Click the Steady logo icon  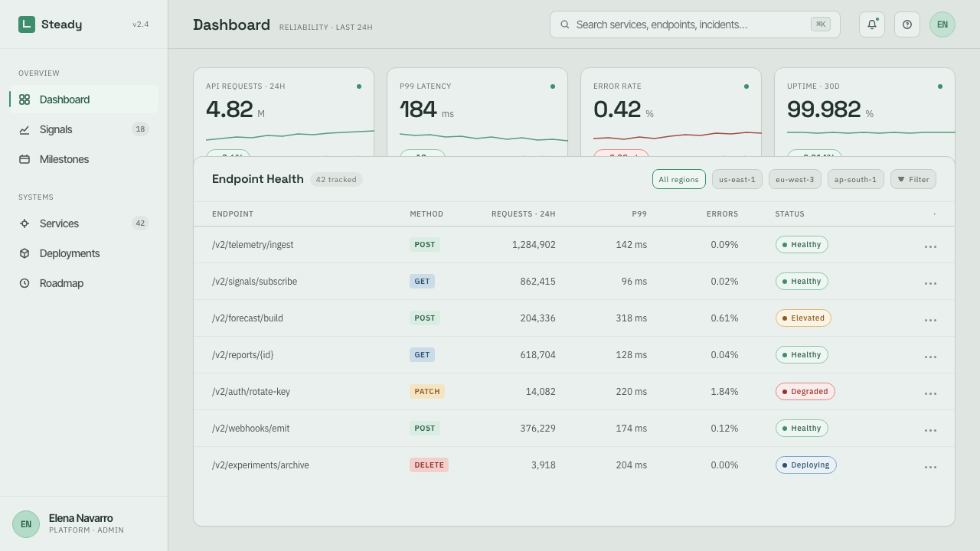[27, 24]
